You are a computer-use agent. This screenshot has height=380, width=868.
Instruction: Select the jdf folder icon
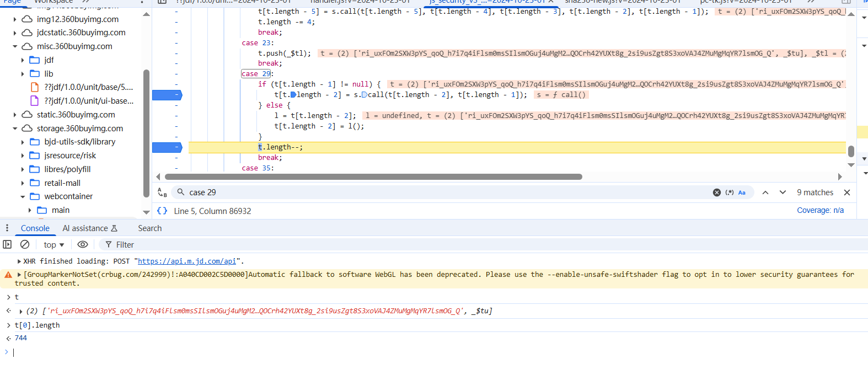click(35, 60)
